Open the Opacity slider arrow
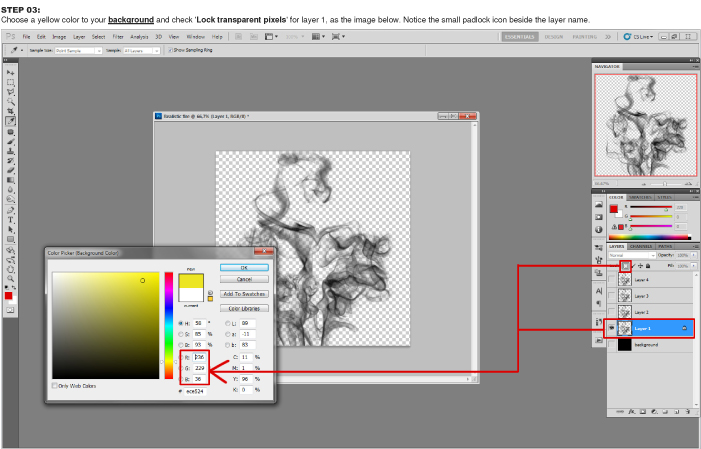The image size is (701, 449). click(x=693, y=255)
